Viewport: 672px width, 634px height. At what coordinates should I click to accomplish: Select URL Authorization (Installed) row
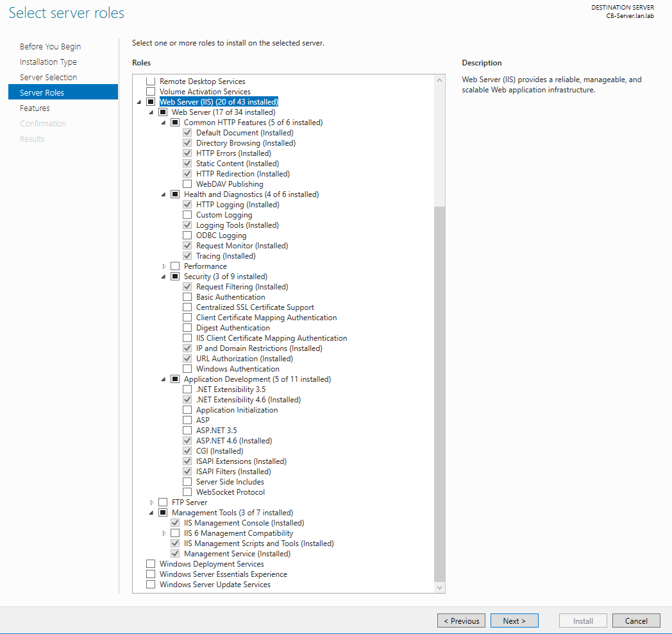pos(245,359)
